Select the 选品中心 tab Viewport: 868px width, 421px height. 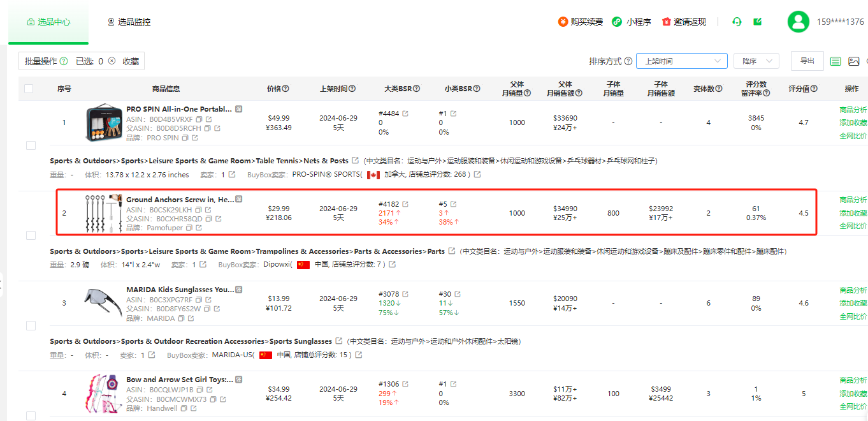coord(48,22)
